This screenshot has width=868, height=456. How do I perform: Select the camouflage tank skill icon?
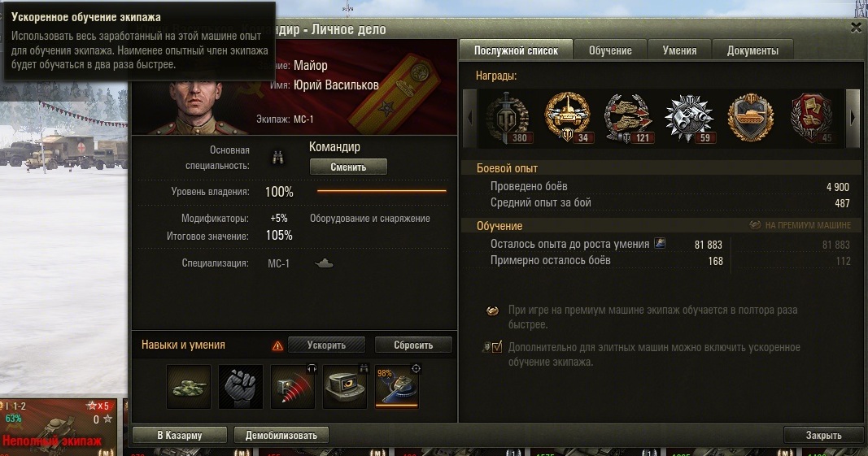(188, 386)
